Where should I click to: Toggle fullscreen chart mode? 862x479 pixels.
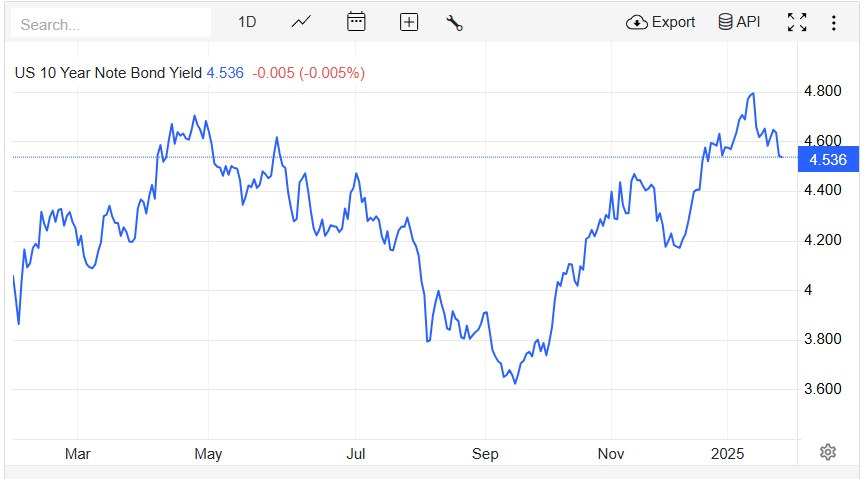[797, 22]
